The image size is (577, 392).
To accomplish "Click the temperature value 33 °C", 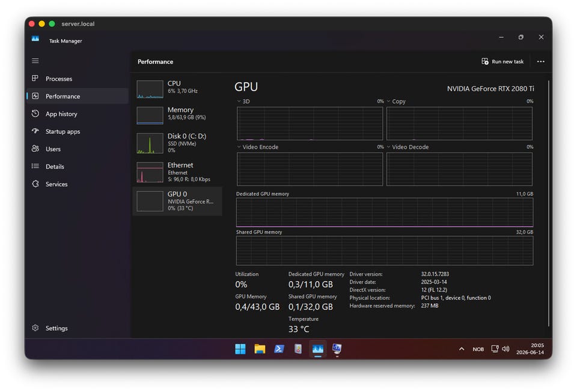I will pyautogui.click(x=299, y=329).
